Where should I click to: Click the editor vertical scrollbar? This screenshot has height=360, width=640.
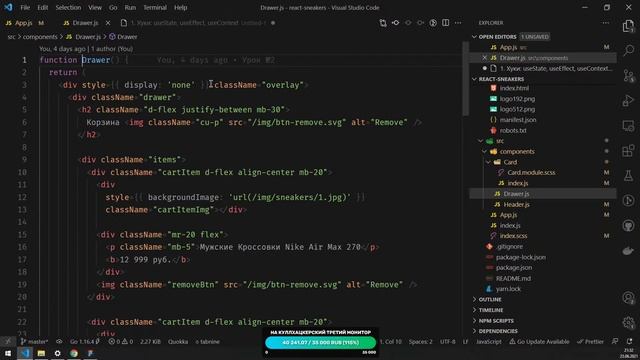click(x=466, y=80)
